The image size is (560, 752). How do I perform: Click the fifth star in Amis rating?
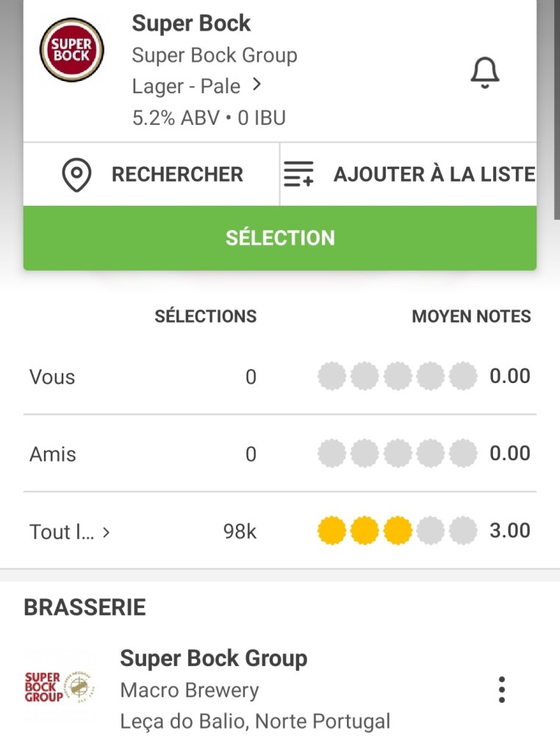(463, 454)
